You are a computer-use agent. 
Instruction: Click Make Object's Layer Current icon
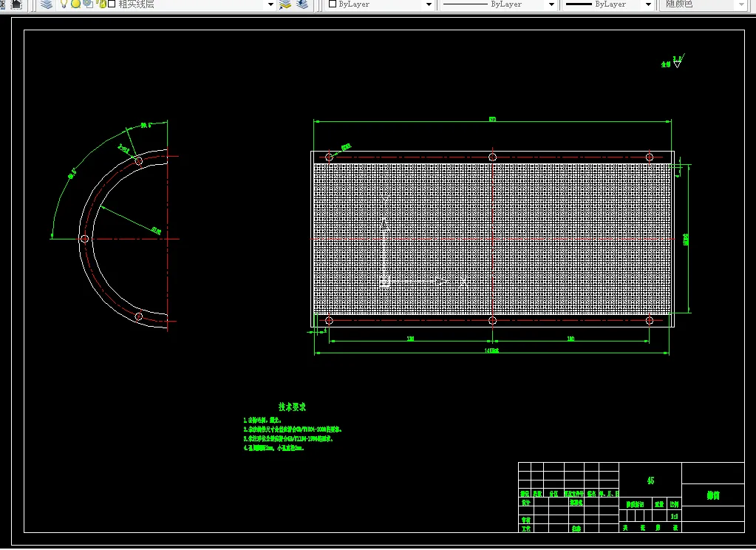coord(285,4)
